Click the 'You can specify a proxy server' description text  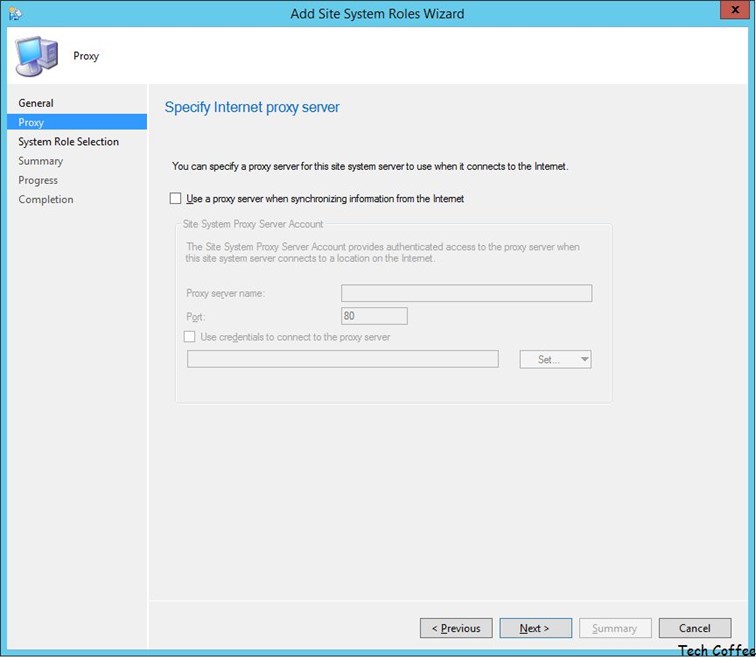click(370, 166)
